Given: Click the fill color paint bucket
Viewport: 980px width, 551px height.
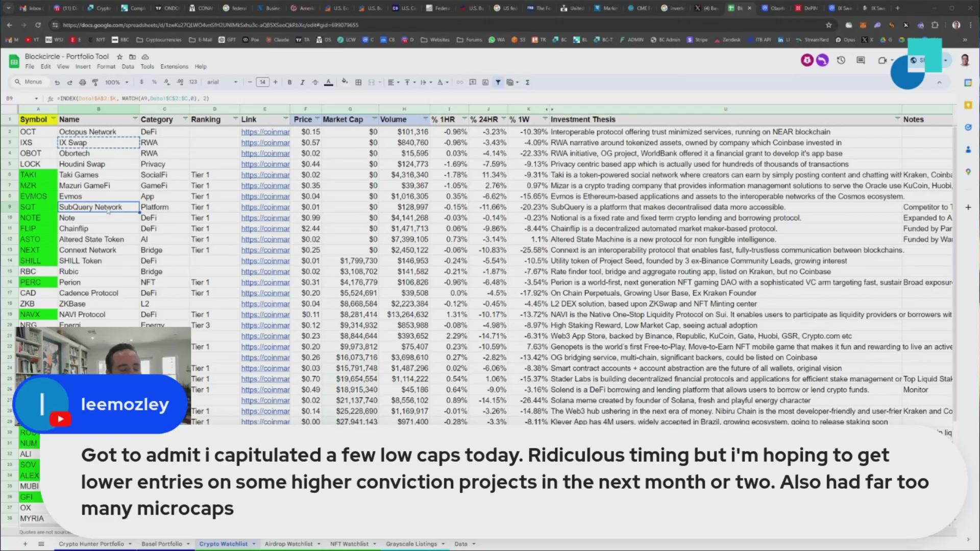Looking at the screenshot, I should point(345,82).
